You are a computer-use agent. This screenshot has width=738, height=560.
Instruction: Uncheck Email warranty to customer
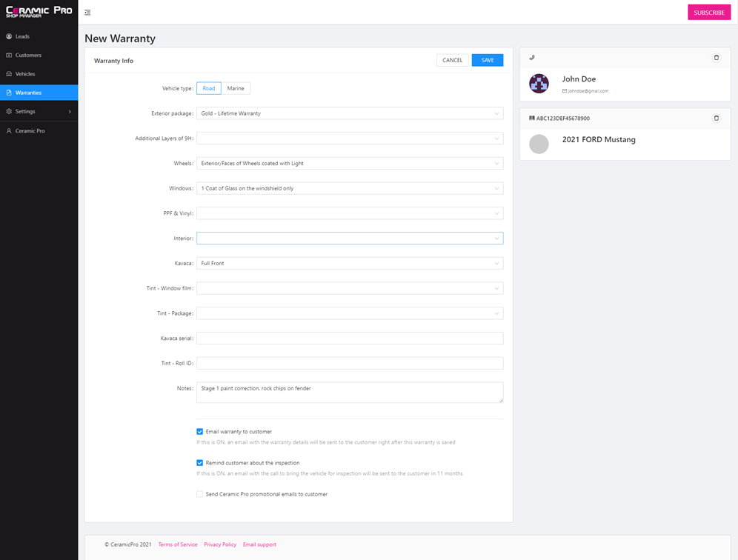[199, 432]
